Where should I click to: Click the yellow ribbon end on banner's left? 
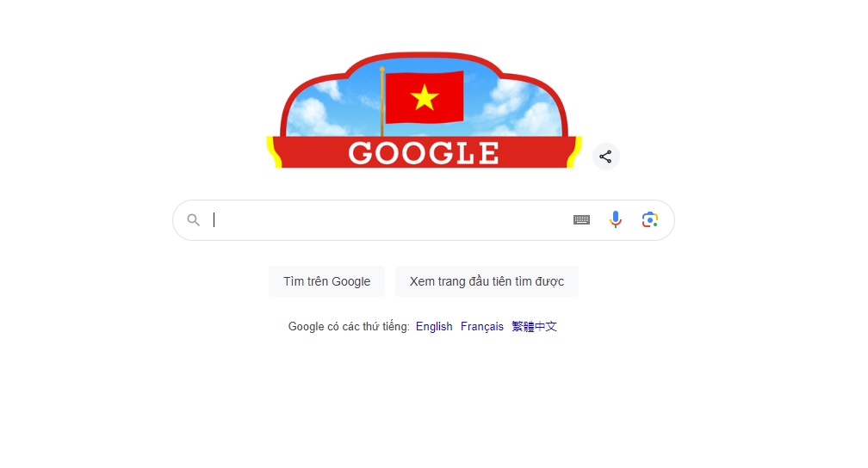(274, 151)
